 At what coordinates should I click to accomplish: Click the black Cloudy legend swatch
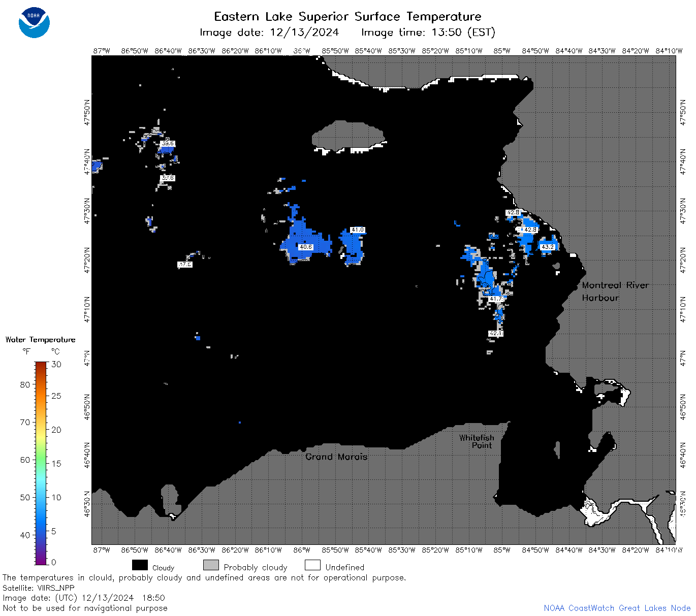140,565
